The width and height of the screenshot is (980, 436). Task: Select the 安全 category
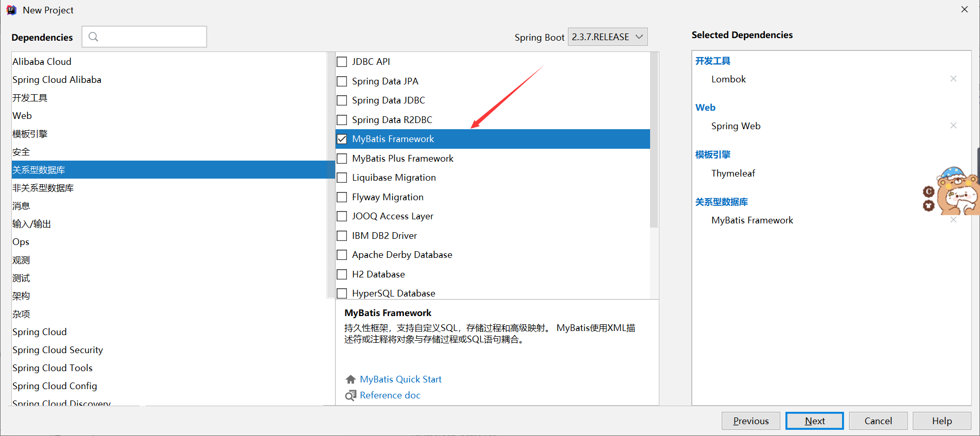click(x=169, y=151)
